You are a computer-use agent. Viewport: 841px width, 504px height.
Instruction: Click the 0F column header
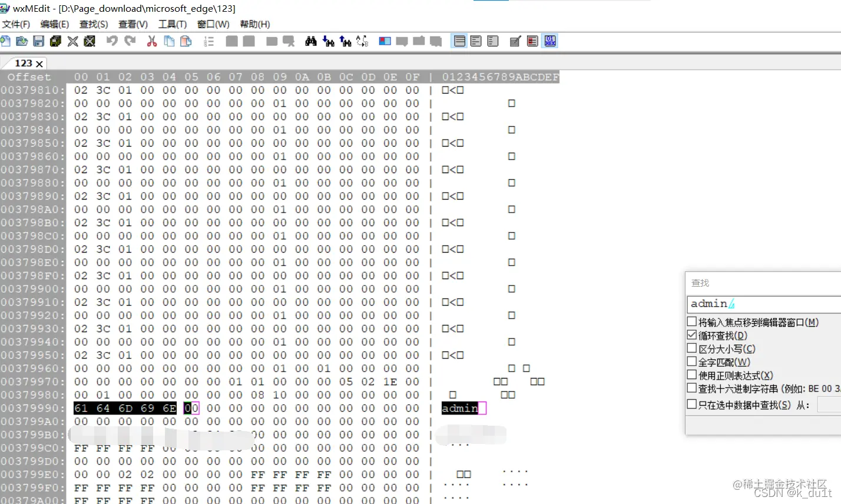point(412,77)
